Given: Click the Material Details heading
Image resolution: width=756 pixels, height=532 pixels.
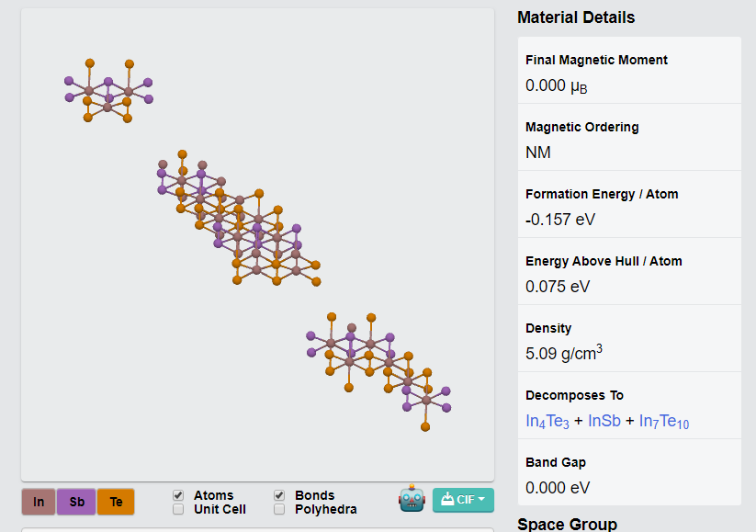Looking at the screenshot, I should point(576,17).
